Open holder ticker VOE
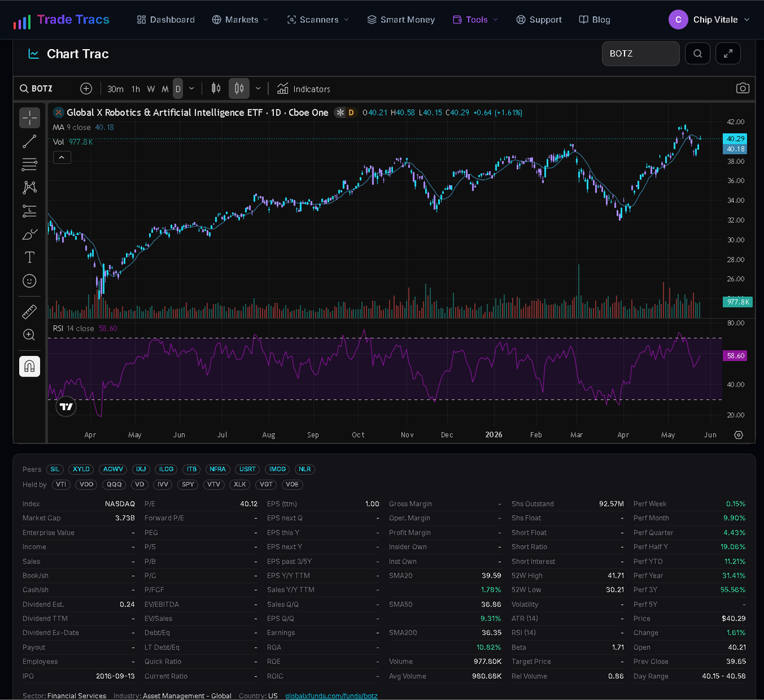This screenshot has height=700, width=764. (292, 485)
